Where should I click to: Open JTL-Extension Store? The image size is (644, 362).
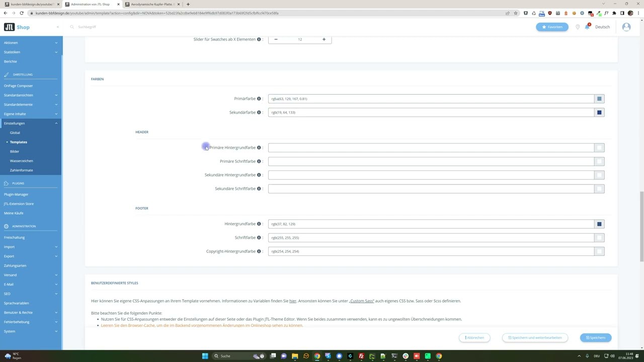click(x=19, y=204)
